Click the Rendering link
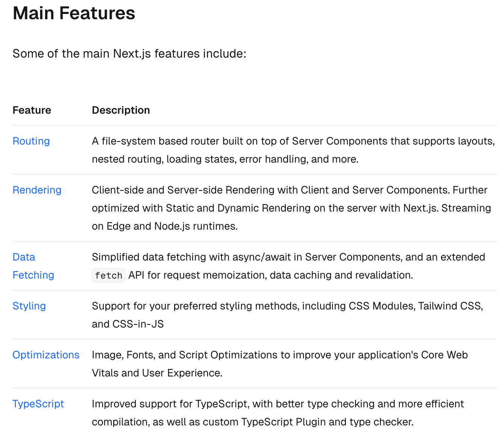 37,190
